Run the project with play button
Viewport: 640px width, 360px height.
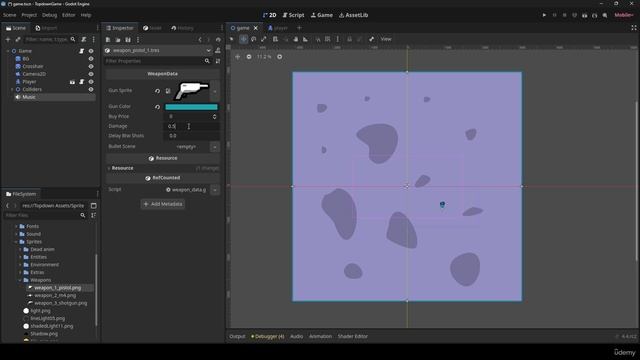pyautogui.click(x=544, y=15)
